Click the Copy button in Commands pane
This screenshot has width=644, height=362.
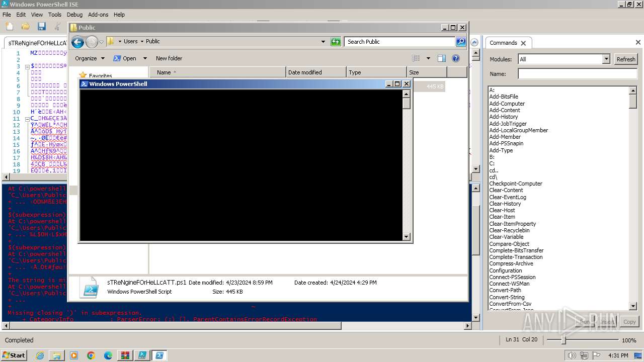pyautogui.click(x=629, y=322)
